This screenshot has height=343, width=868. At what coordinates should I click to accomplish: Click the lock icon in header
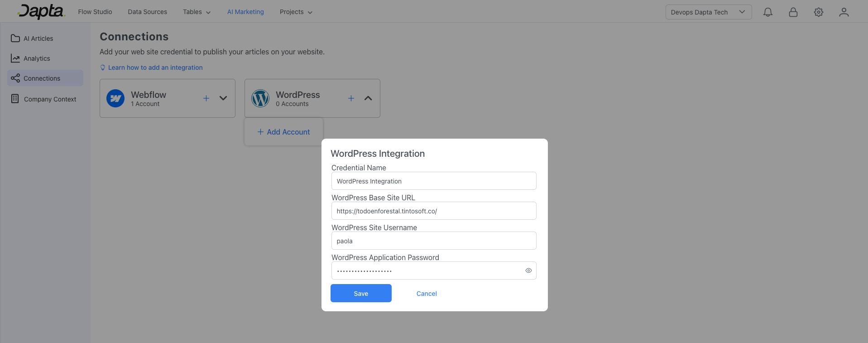click(793, 12)
